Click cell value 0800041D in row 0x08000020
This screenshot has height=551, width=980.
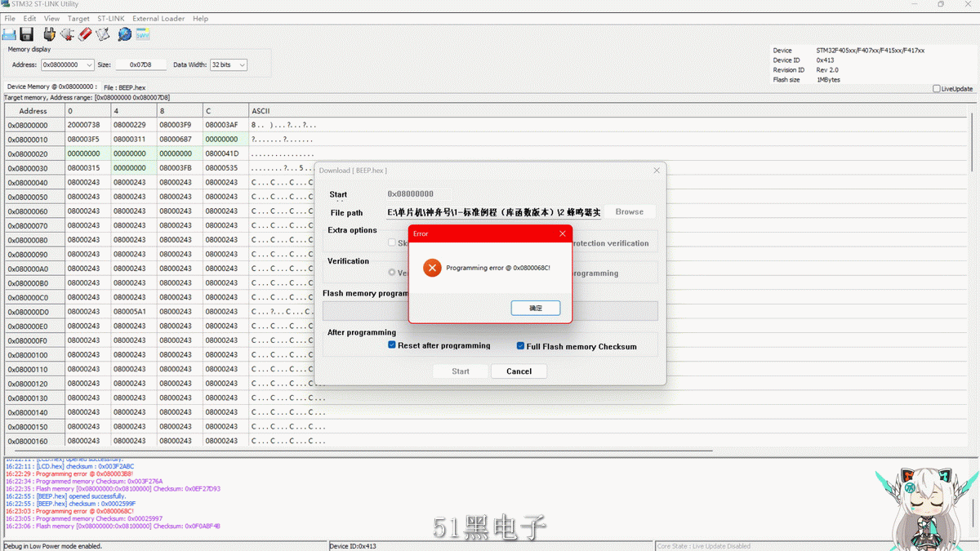[x=221, y=154]
